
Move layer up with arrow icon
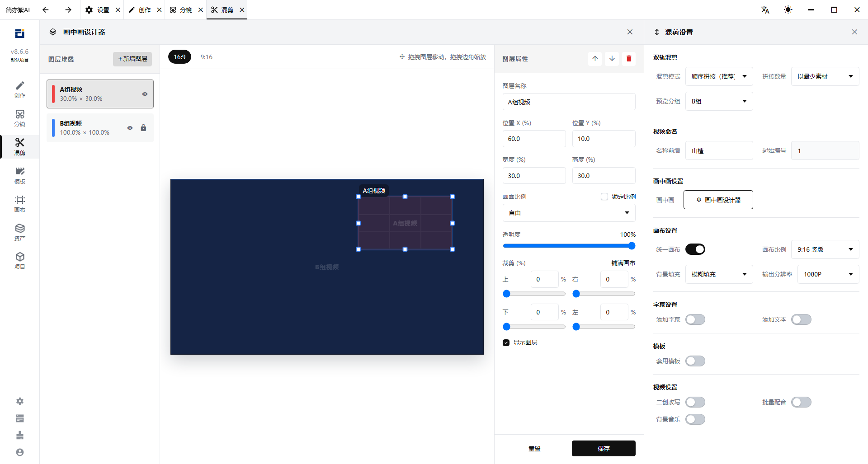[595, 59]
